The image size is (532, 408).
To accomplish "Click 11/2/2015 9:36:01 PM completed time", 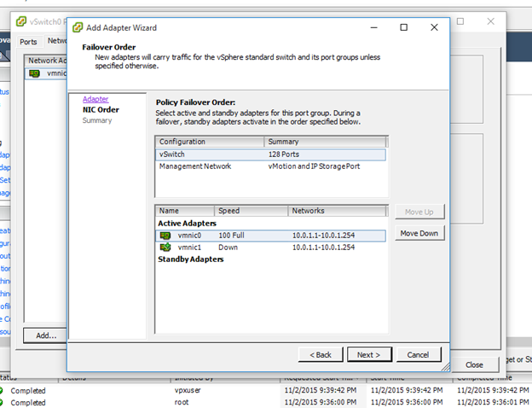I will click(x=493, y=402).
